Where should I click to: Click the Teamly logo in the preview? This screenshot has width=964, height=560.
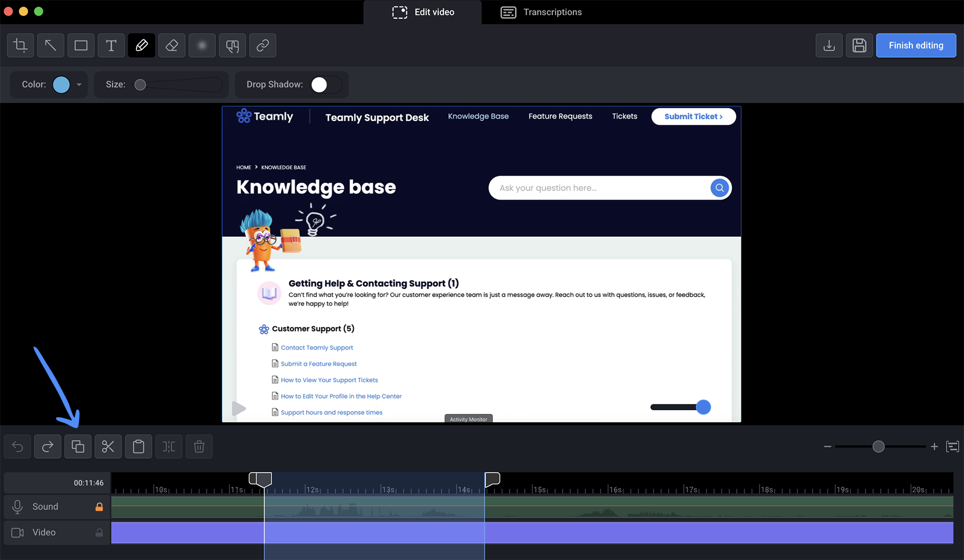tap(265, 116)
